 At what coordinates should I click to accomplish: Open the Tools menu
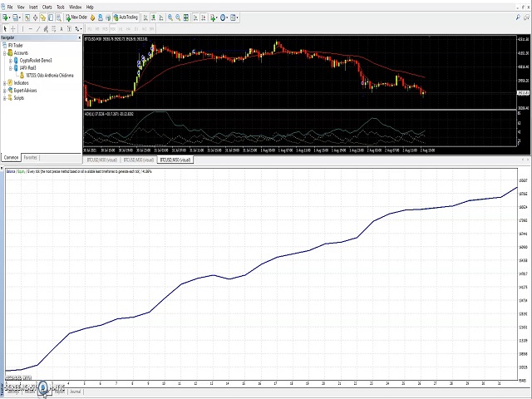point(61,7)
